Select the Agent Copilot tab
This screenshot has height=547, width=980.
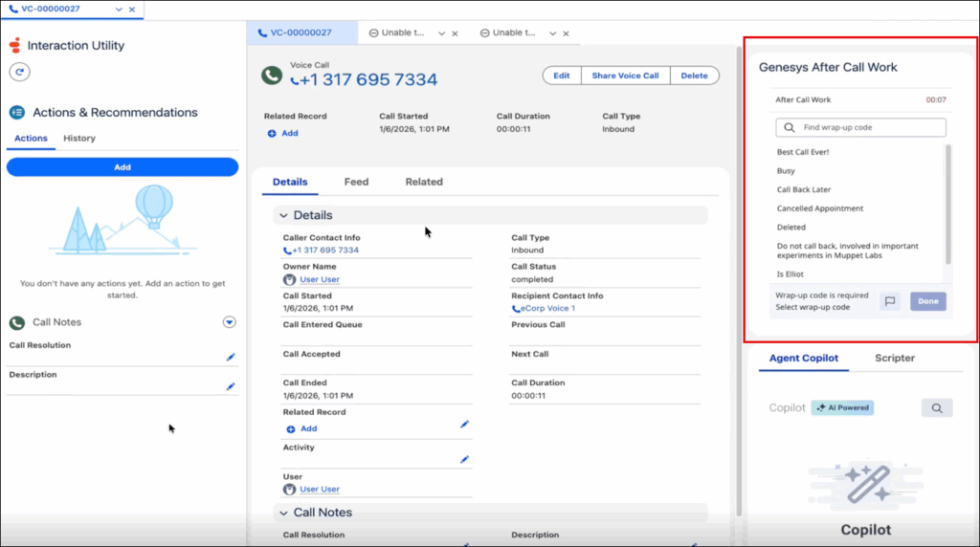[x=804, y=358]
